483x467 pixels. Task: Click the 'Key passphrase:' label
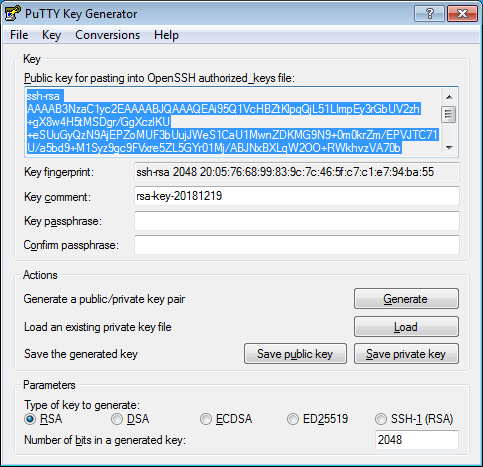click(63, 221)
